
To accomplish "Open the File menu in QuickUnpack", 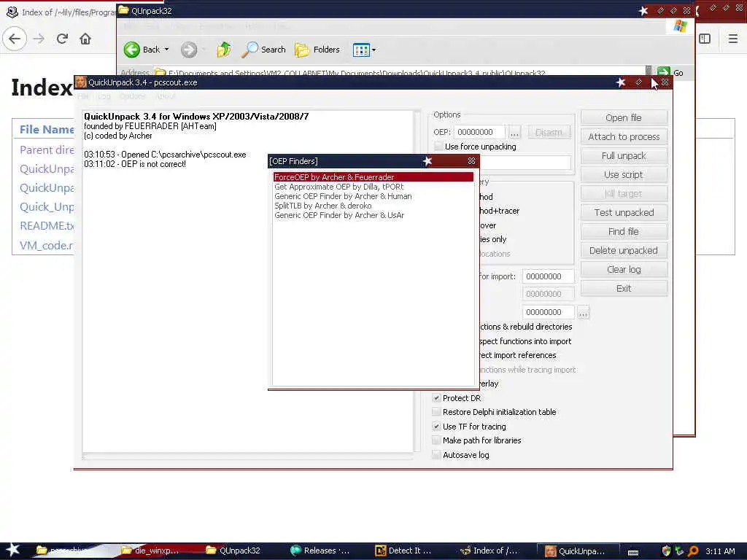I will tap(83, 96).
